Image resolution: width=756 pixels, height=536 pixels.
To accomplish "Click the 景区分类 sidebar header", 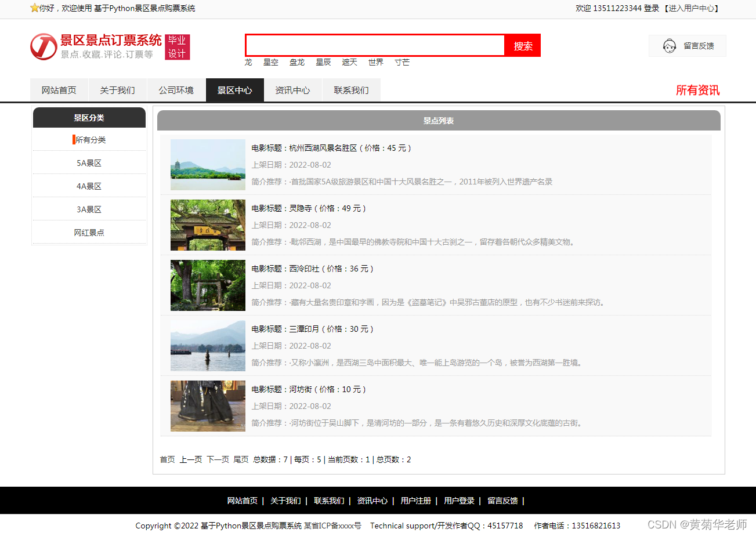I will click(x=89, y=118).
